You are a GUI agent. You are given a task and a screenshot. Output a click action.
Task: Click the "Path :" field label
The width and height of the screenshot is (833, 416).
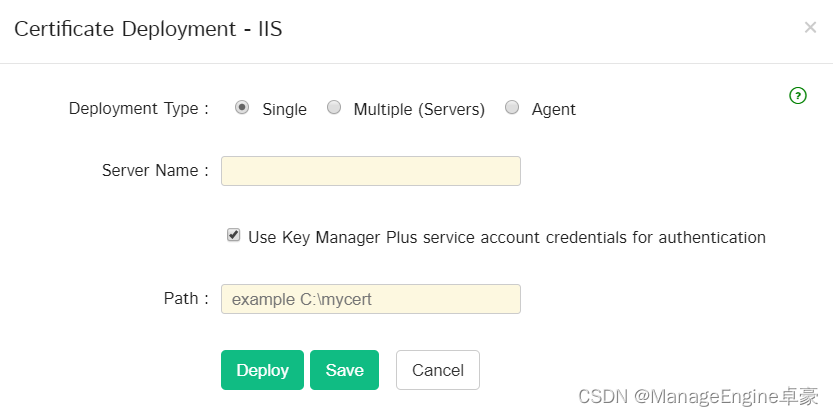coord(186,299)
